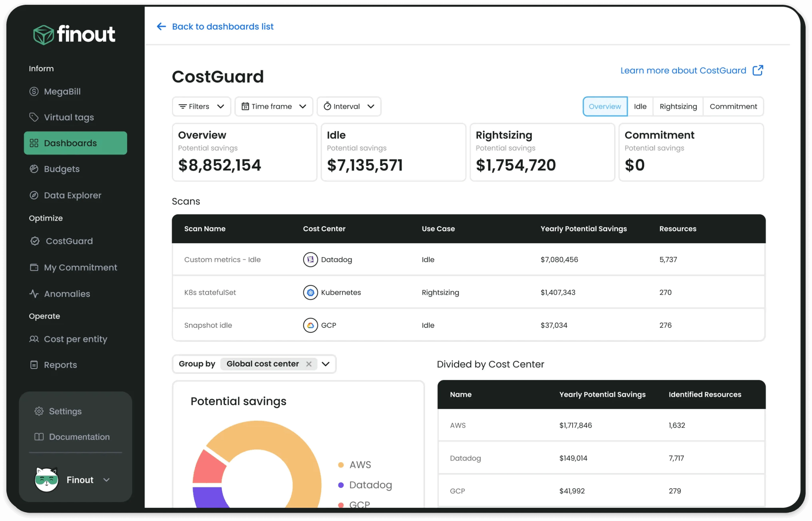Open the Idle potential savings card
Image resolution: width=812 pixels, height=521 pixels.
tap(393, 152)
